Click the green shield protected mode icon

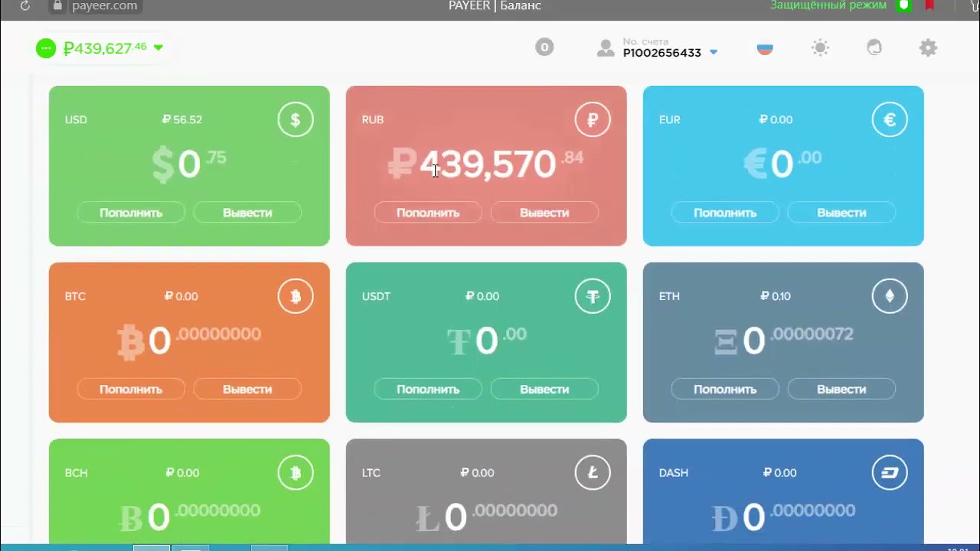904,5
